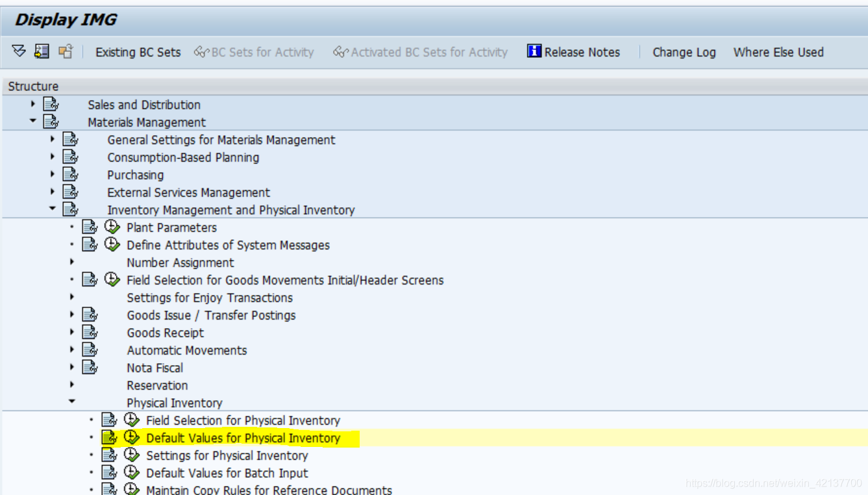Click the blue info icon for Release Notes
The width and height of the screenshot is (868, 495).
(x=534, y=51)
